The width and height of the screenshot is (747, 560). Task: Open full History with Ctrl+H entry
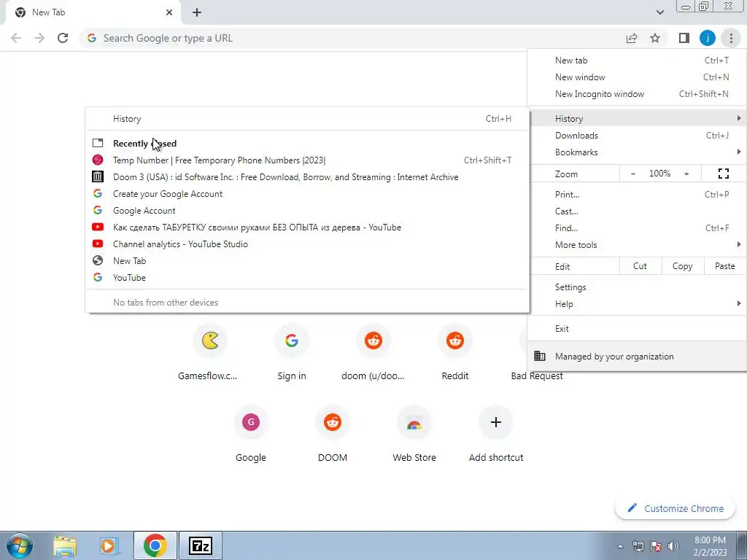coord(307,119)
